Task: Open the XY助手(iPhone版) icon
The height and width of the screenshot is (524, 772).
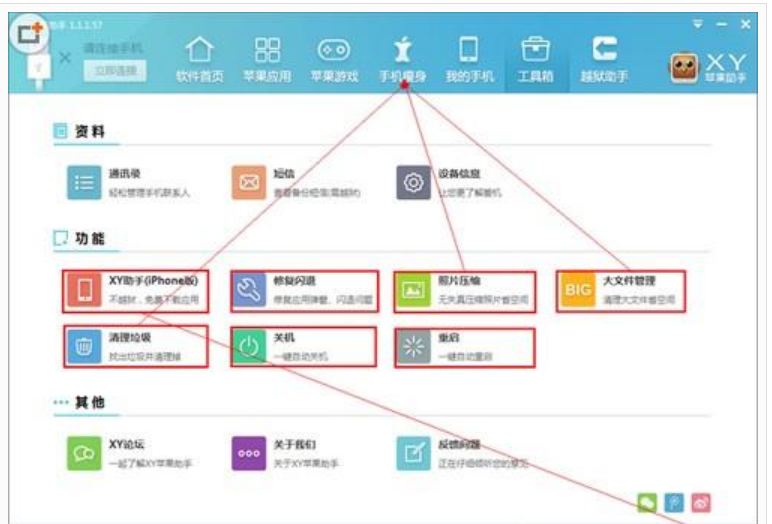Action: pos(85,291)
